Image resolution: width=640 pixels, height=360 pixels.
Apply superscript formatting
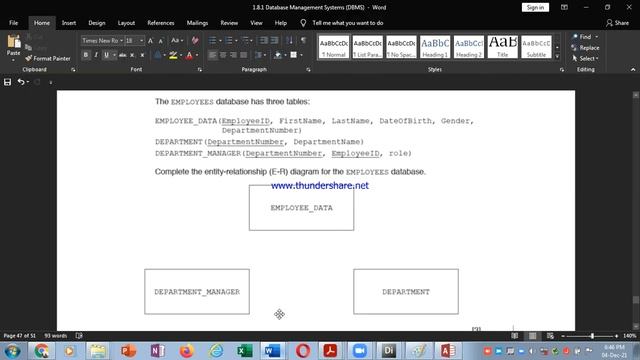142,55
